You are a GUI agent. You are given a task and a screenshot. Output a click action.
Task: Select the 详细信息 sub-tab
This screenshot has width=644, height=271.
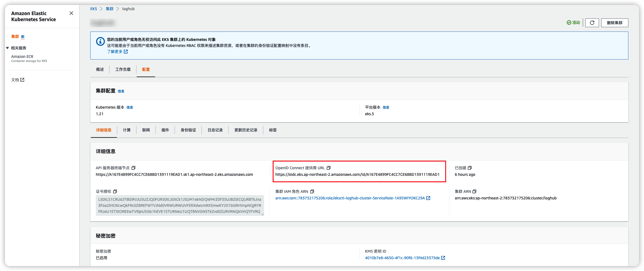(104, 130)
